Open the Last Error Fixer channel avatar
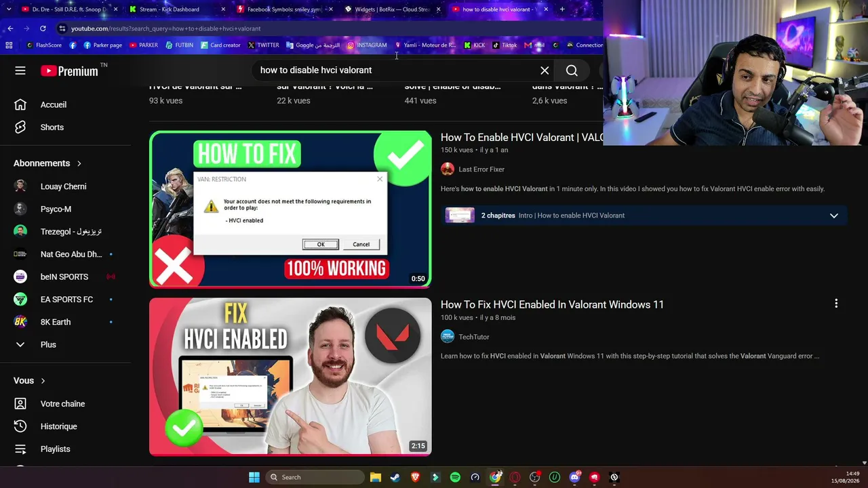 coord(448,169)
